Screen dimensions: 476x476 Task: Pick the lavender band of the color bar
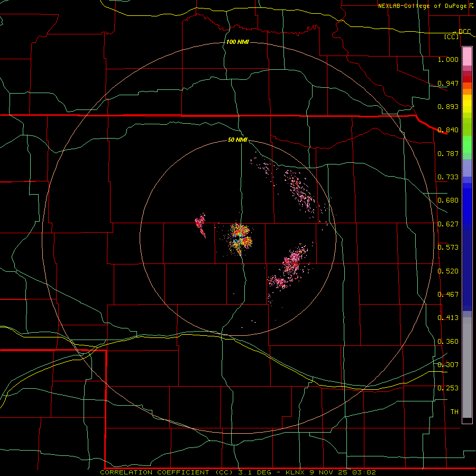(467, 168)
